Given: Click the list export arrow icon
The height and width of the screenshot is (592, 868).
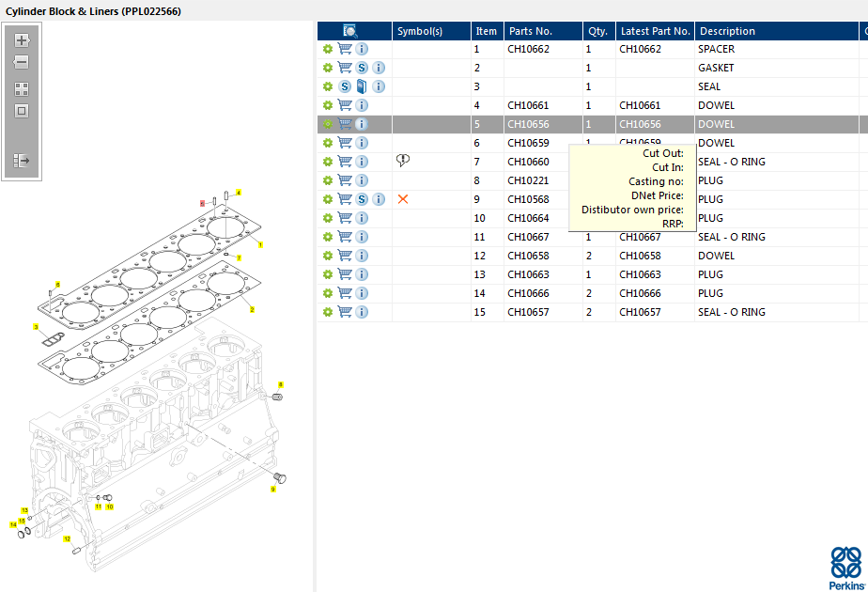Looking at the screenshot, I should click(22, 161).
